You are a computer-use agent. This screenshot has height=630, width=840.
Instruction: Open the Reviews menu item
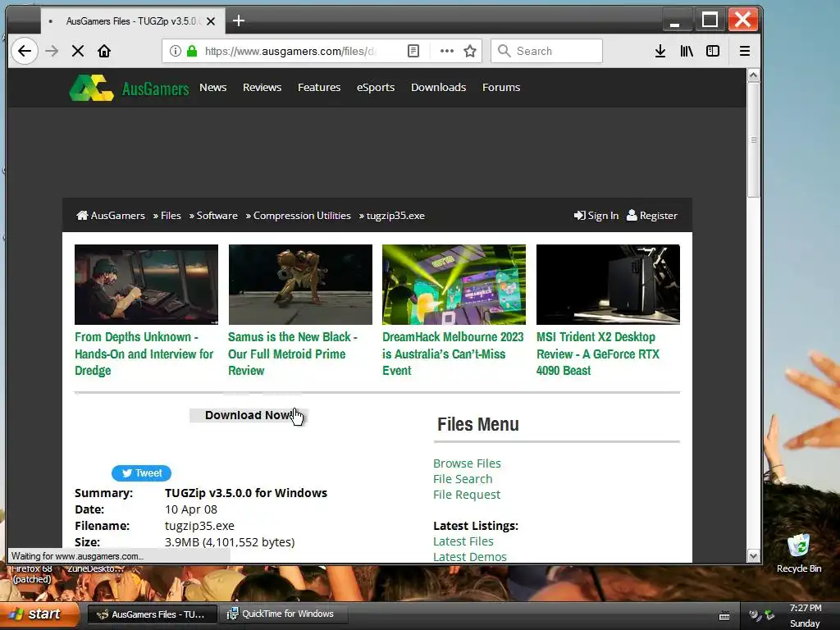pyautogui.click(x=262, y=87)
